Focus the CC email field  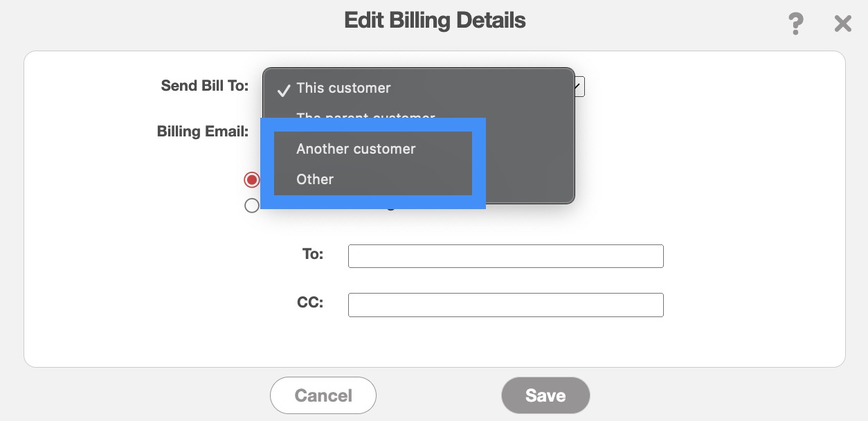pos(505,305)
